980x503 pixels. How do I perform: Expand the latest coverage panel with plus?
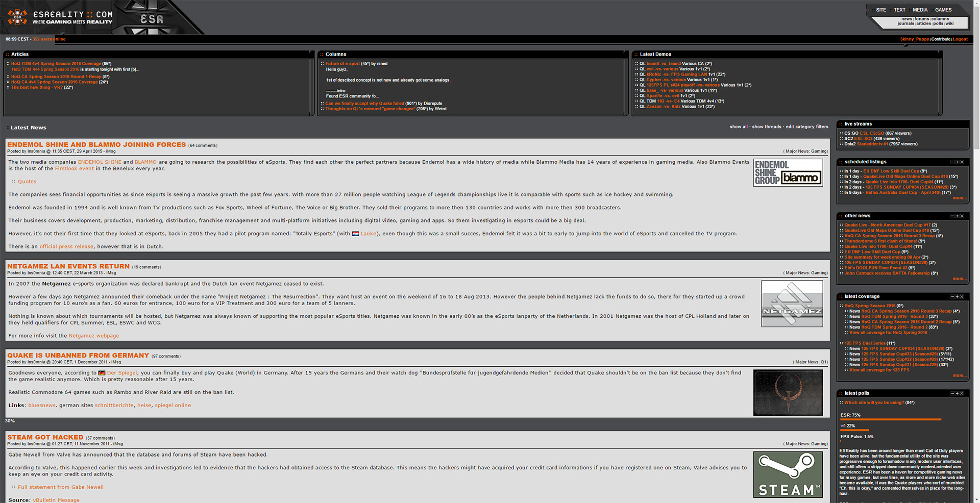957,297
